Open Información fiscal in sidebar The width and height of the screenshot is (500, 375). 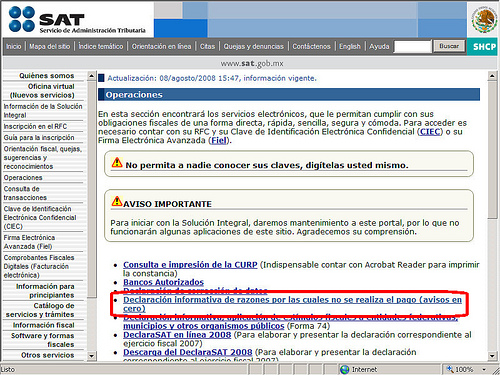44,325
